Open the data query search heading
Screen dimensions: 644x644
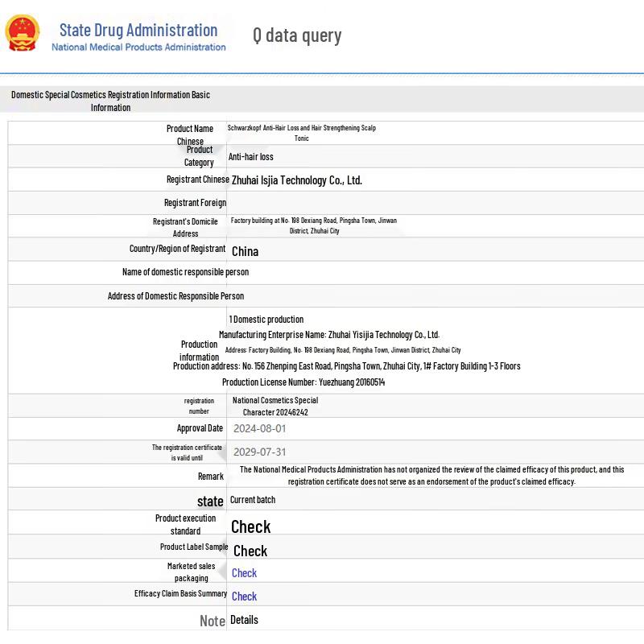click(297, 35)
